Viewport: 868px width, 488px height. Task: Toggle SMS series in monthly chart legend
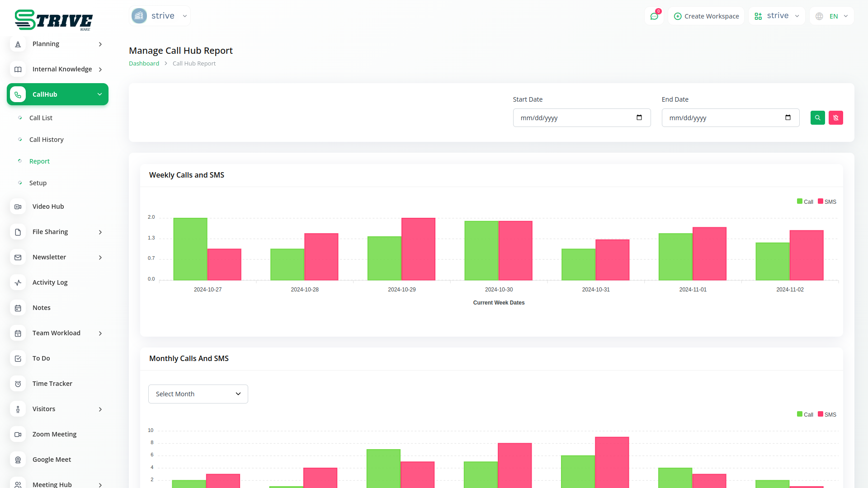[827, 414]
